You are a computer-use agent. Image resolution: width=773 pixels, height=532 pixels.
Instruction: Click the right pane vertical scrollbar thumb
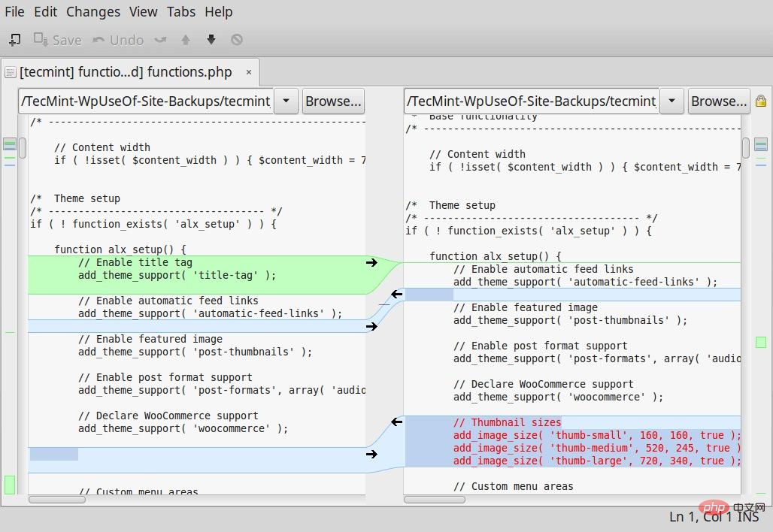click(746, 147)
